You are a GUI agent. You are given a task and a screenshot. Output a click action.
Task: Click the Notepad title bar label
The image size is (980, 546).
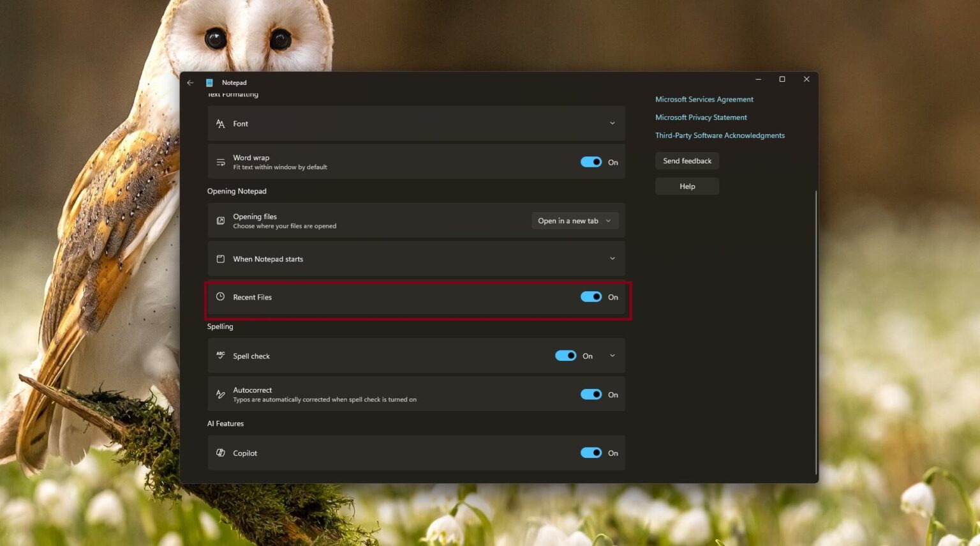click(234, 82)
